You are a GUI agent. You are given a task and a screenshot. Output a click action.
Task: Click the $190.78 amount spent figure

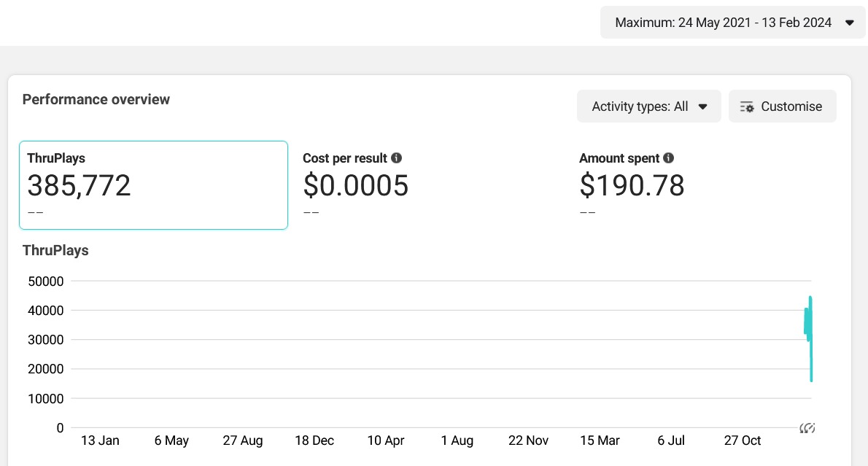[632, 187]
